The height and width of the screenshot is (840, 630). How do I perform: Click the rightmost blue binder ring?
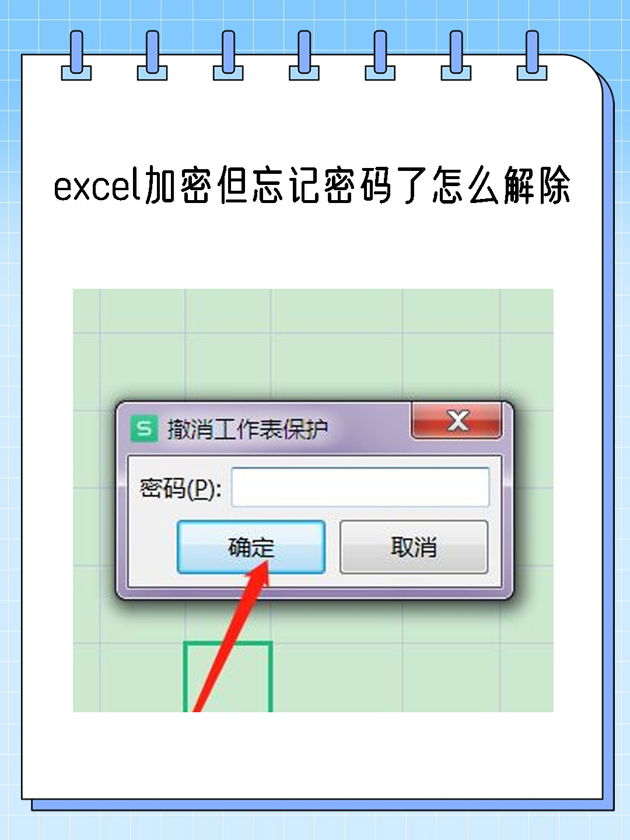pyautogui.click(x=532, y=55)
